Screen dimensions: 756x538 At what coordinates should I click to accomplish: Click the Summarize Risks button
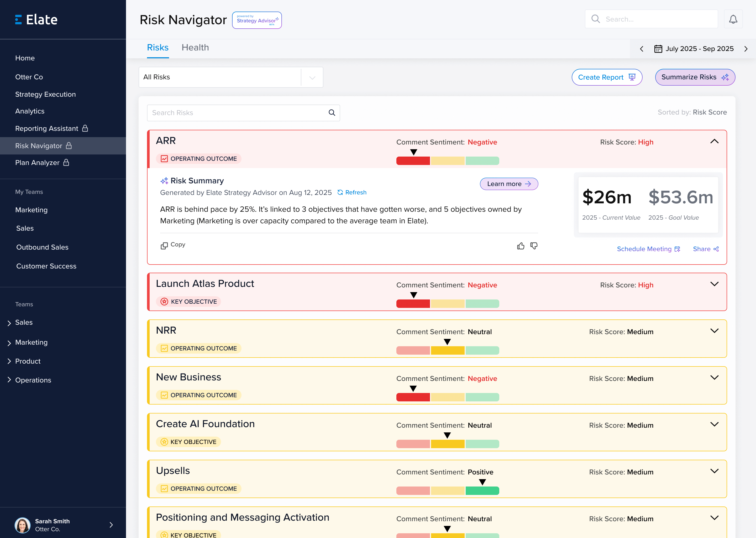click(x=695, y=77)
